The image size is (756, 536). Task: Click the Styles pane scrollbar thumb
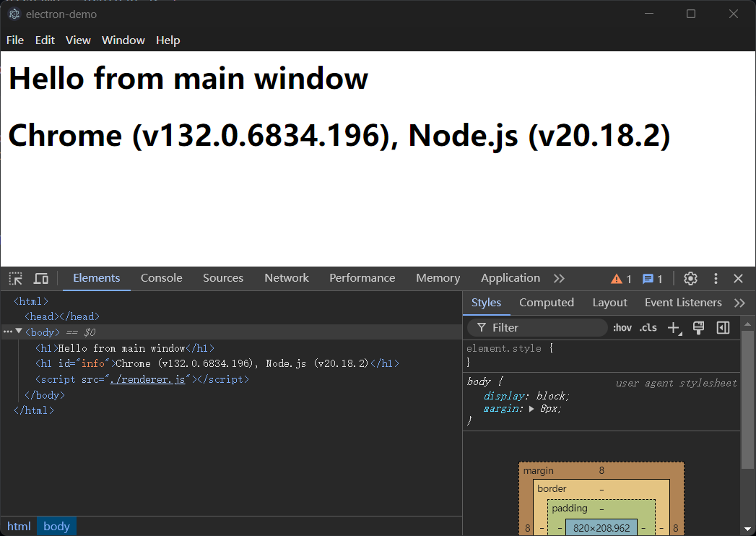[747, 399]
